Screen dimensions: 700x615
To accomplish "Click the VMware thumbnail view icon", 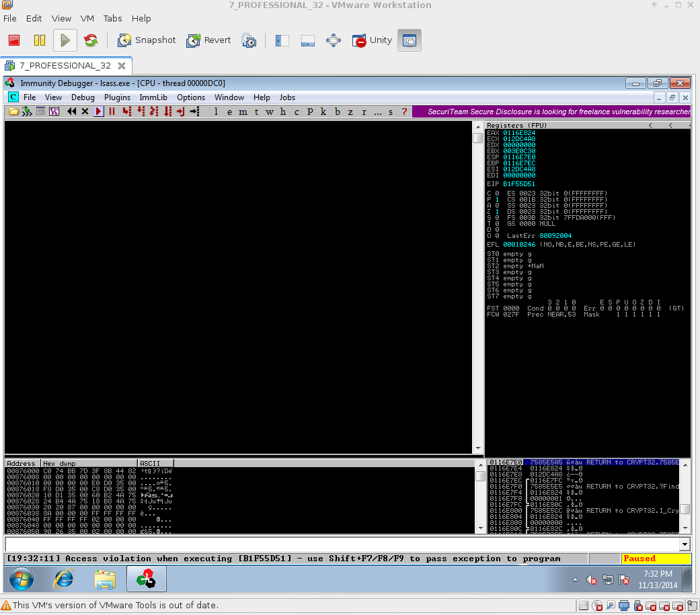I will pyautogui.click(x=410, y=40).
